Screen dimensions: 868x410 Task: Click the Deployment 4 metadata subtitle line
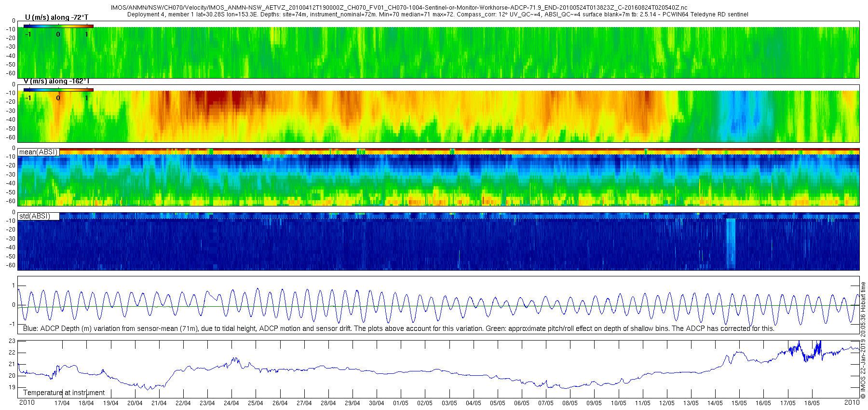pos(438,14)
